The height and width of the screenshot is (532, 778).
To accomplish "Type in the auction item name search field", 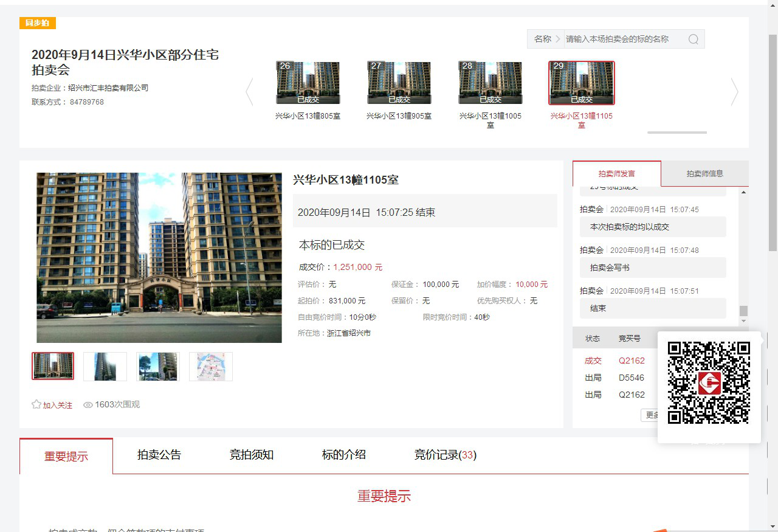I will [623, 39].
